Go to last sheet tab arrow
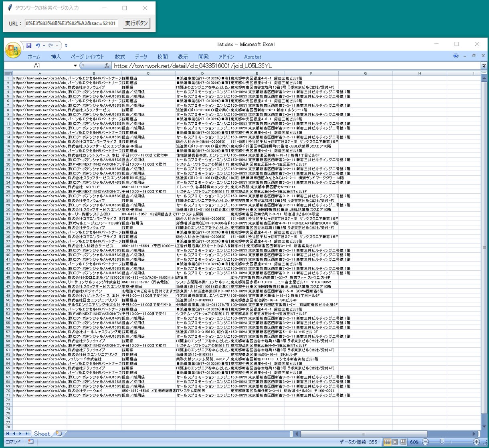This screenshot has width=489, height=448. (x=27, y=434)
